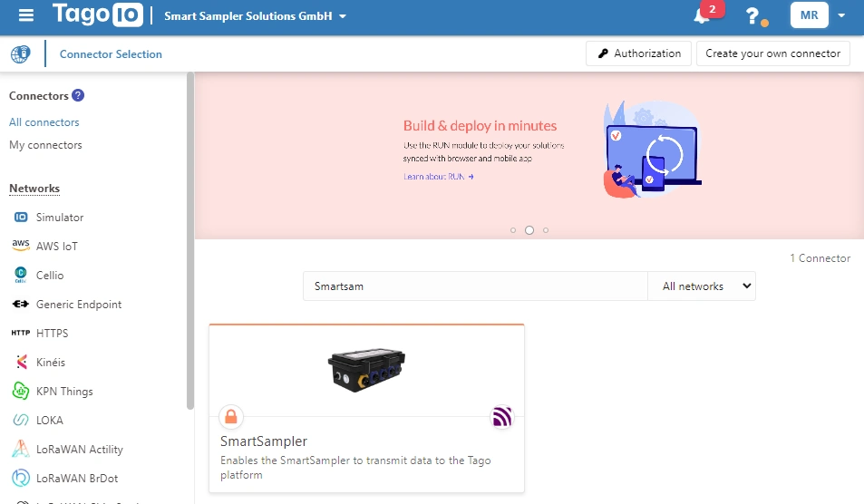The height and width of the screenshot is (504, 864).
Task: Click the connector search field containing Smartsam
Action: (475, 286)
